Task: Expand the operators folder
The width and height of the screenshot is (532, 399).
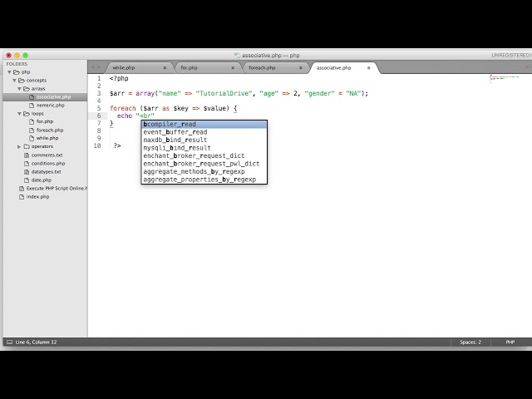Action: tap(19, 146)
